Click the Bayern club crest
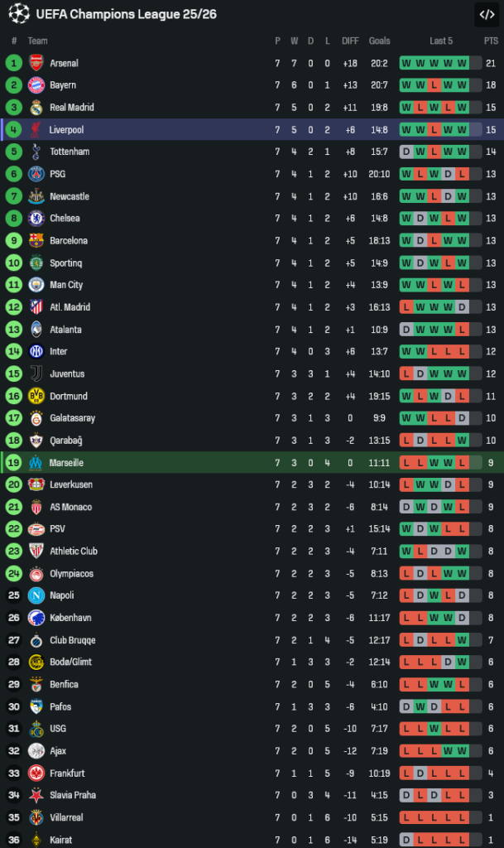Viewport: 504px width, 848px height. [x=36, y=85]
